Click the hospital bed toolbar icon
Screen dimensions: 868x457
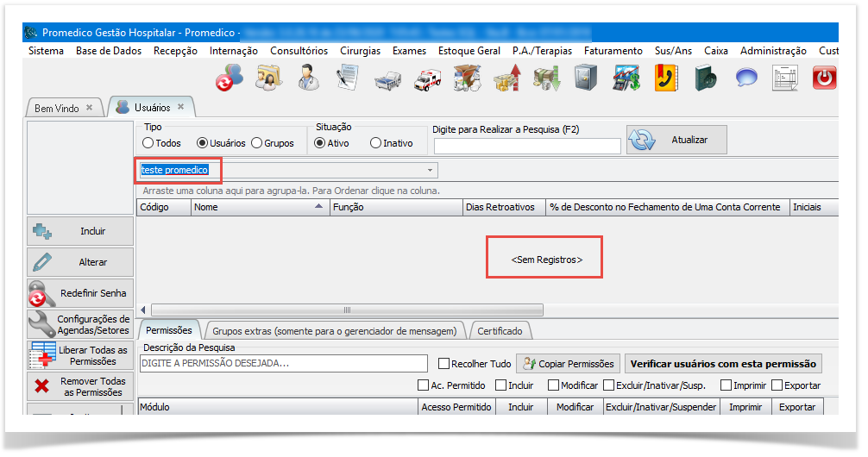click(387, 78)
